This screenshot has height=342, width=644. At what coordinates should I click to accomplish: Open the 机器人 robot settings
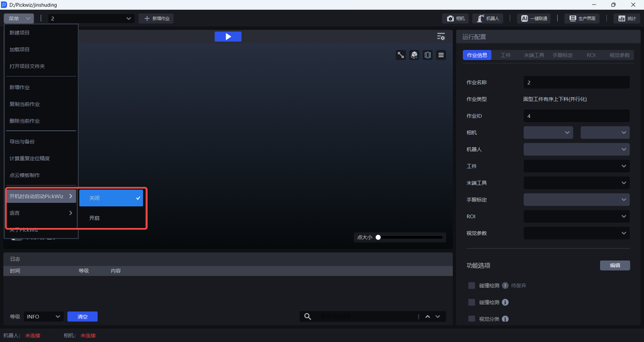point(488,19)
